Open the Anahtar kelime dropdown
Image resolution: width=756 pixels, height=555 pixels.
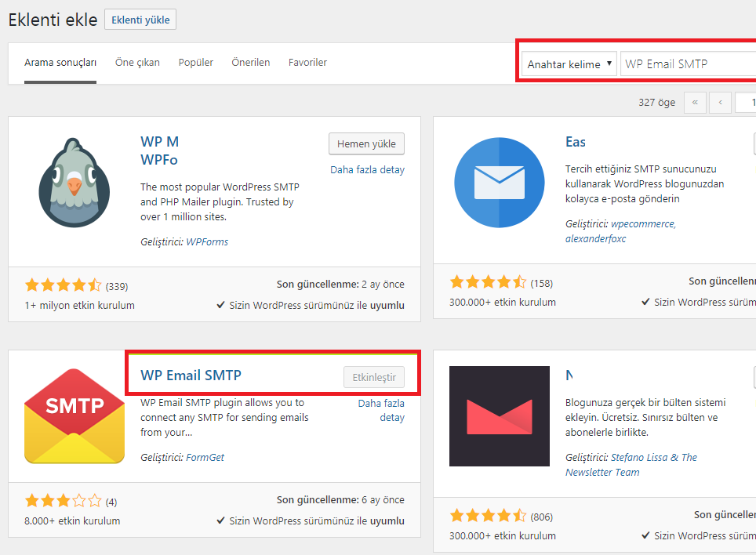[569, 63]
